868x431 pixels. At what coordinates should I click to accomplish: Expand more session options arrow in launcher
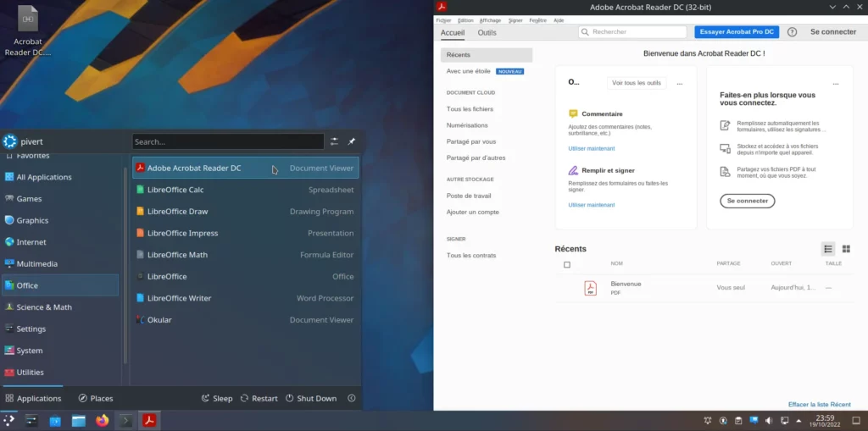(351, 398)
